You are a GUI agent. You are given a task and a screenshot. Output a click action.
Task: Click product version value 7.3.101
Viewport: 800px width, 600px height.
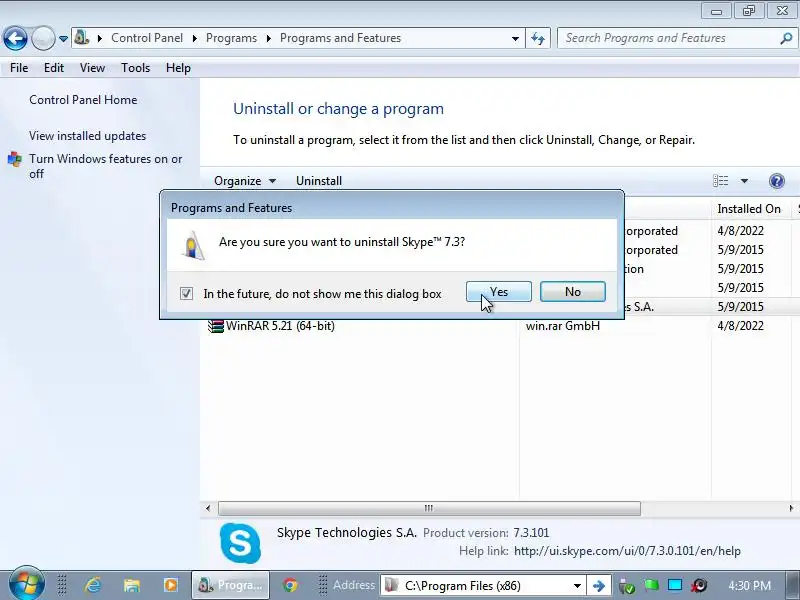(x=531, y=533)
